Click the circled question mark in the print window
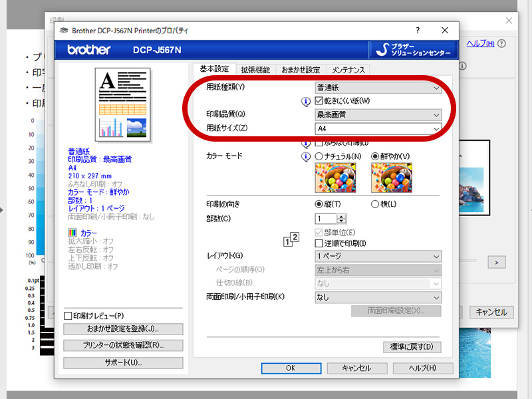The image size is (532, 399). 501,44
